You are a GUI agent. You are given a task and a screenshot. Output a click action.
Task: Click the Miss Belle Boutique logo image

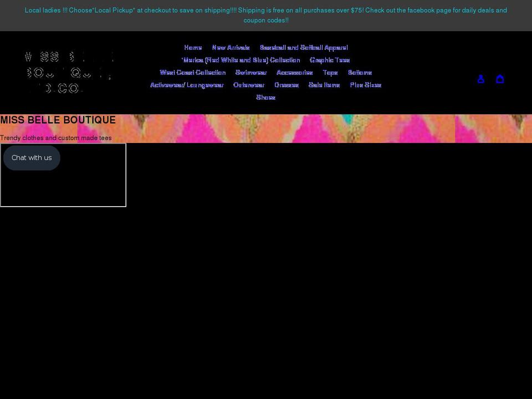tap(68, 72)
